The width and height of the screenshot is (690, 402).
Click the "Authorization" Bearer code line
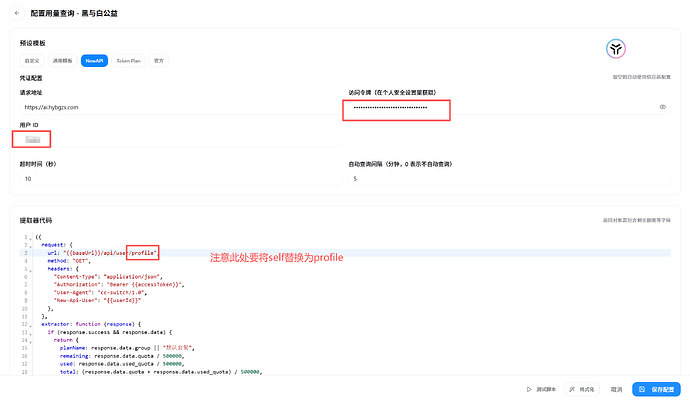119,285
